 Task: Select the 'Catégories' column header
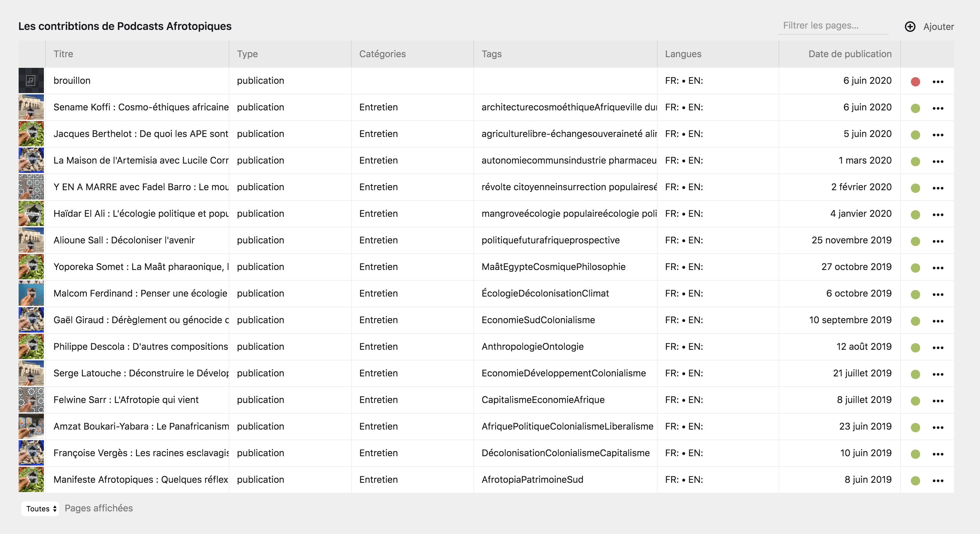click(382, 54)
